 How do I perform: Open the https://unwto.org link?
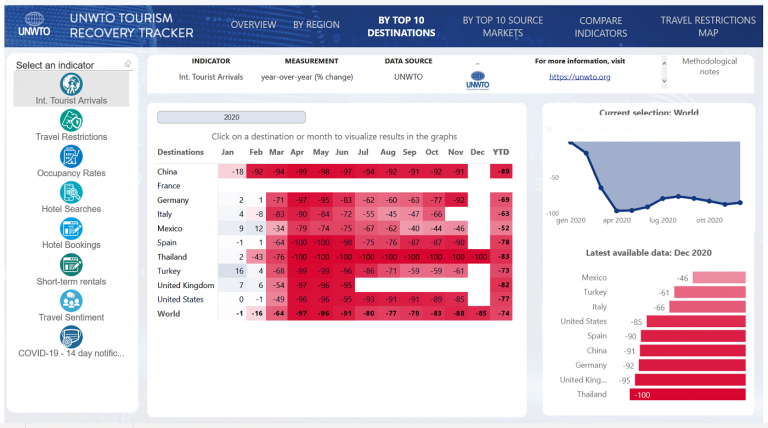click(579, 77)
